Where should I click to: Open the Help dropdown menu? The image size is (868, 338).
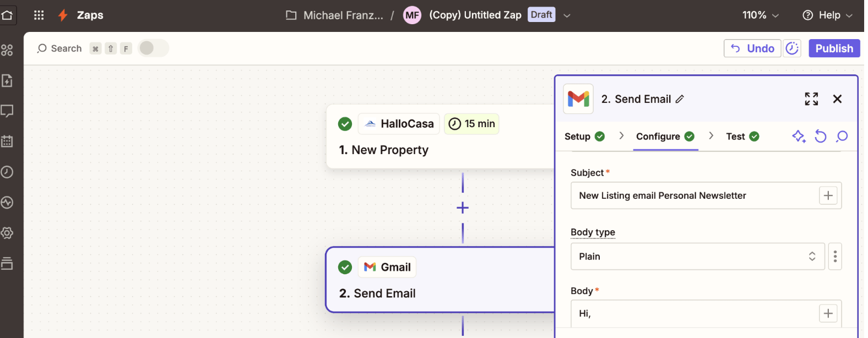pyautogui.click(x=827, y=15)
